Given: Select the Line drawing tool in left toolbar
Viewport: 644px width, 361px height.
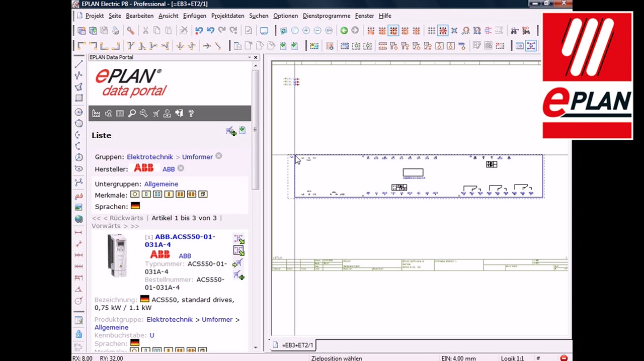Looking at the screenshot, I should (78, 64).
